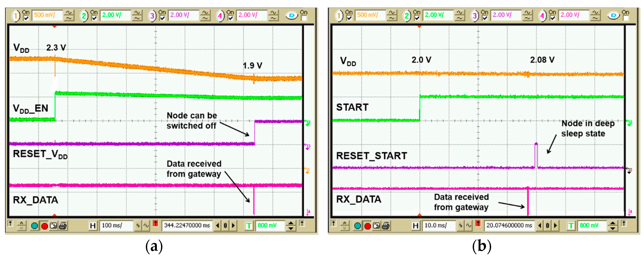Image resolution: width=644 pixels, height=260 pixels.
Task: Uncheck the channel 3 On checkbox in scope (b)
Action: point(485,18)
